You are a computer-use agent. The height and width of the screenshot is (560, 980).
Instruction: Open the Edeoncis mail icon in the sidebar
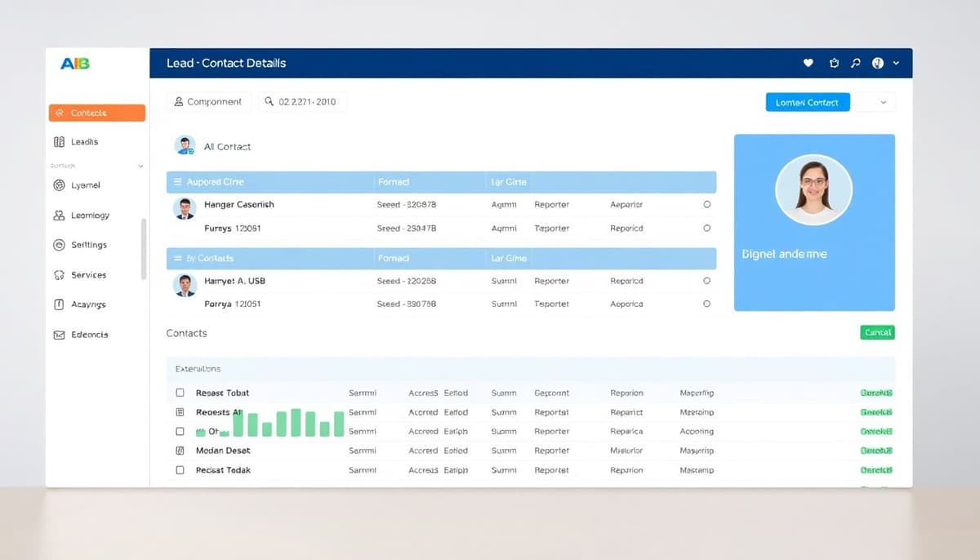coord(59,335)
